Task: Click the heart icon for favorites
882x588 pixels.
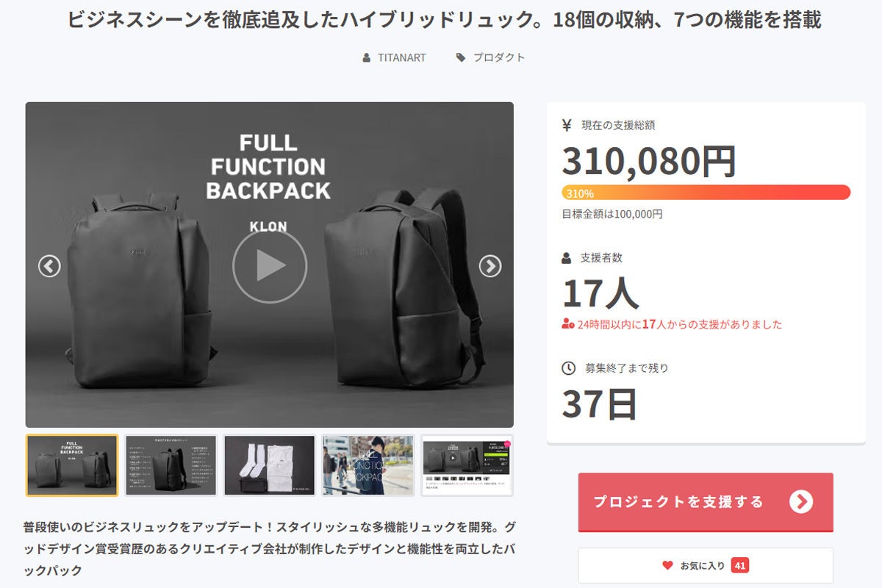Action: click(x=667, y=565)
